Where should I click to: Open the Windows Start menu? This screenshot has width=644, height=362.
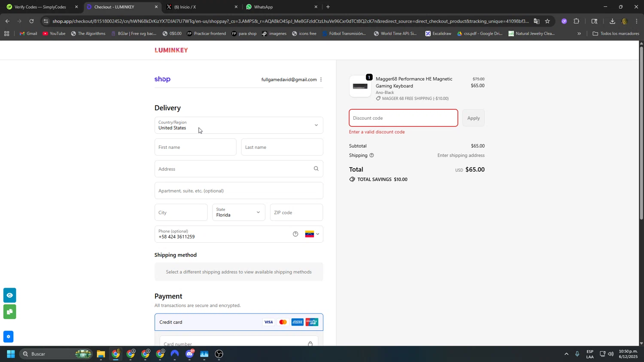click(x=11, y=354)
